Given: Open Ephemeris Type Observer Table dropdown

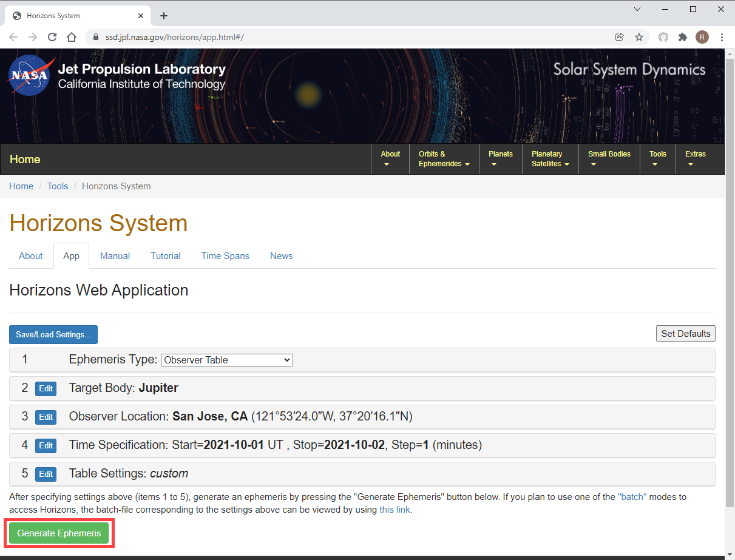Looking at the screenshot, I should point(227,360).
